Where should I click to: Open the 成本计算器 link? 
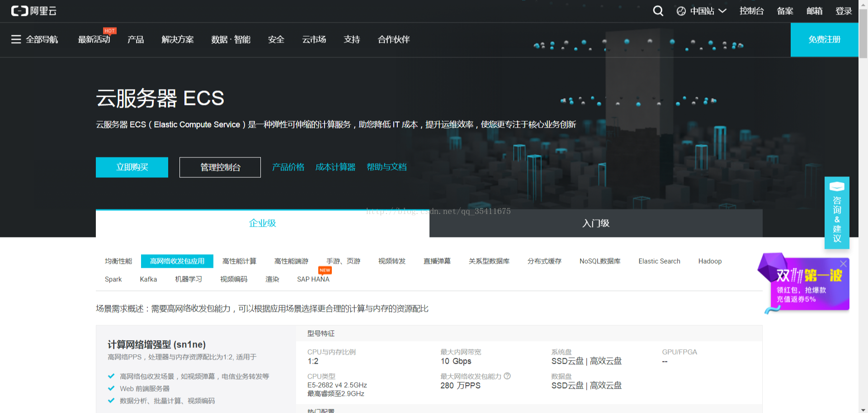335,167
